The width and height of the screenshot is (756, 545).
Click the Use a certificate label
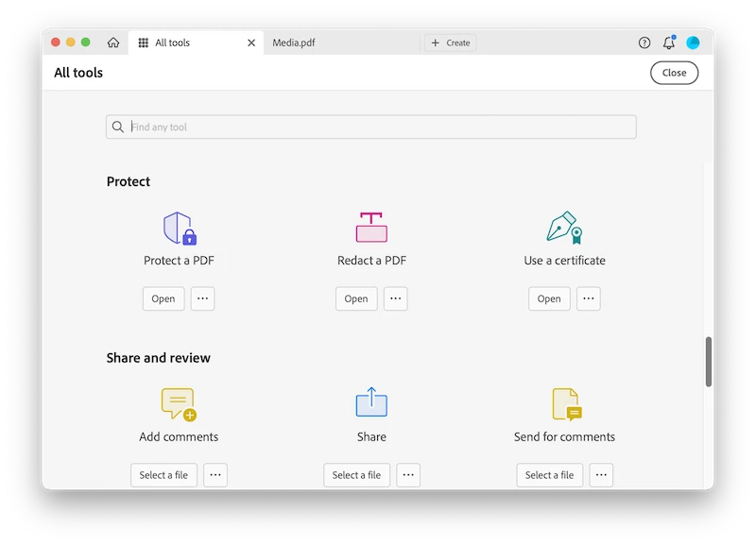(564, 261)
